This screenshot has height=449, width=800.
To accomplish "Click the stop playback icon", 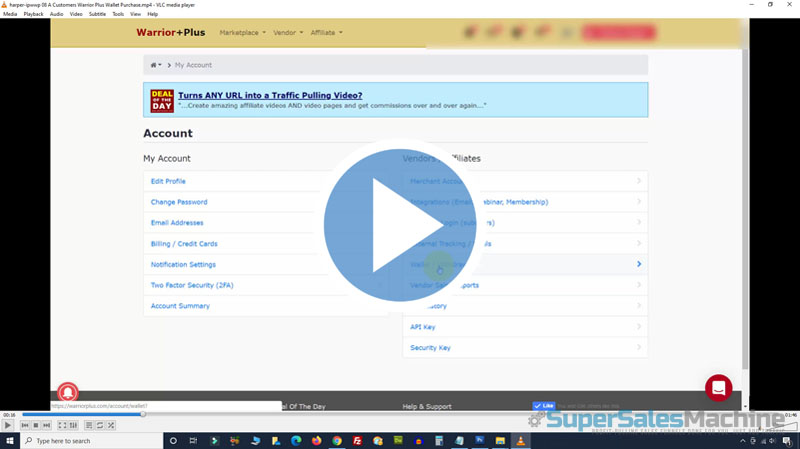I will click(36, 425).
